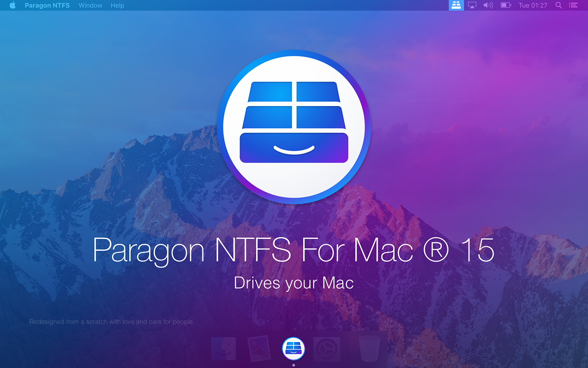
Task: Click the large Paragon NTFS drive logo
Action: pyautogui.click(x=294, y=127)
